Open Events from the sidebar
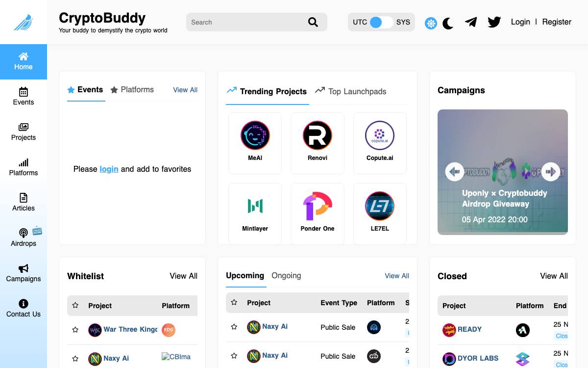 click(x=24, y=97)
